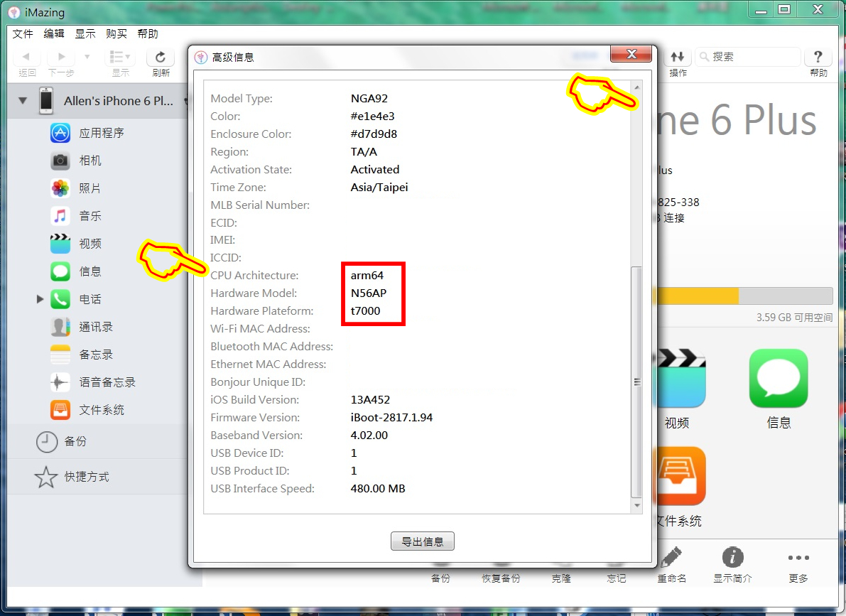Open the large 信息 messages tile in main pane
This screenshot has width=846, height=616.
779,379
